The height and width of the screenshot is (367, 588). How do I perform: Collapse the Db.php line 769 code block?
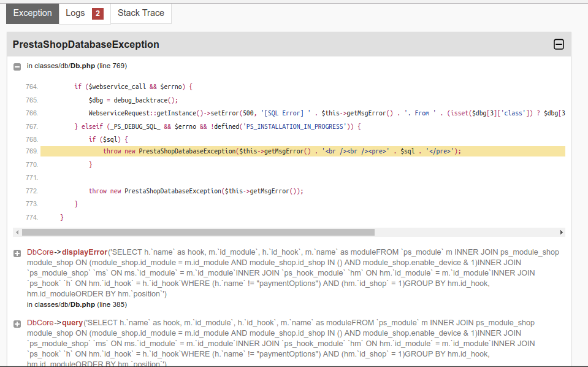coord(17,67)
